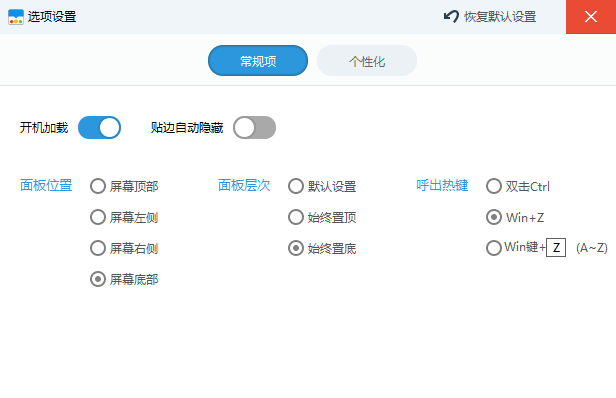Click the (A~Z) hint text
The width and height of the screenshot is (616, 398).
(x=592, y=248)
